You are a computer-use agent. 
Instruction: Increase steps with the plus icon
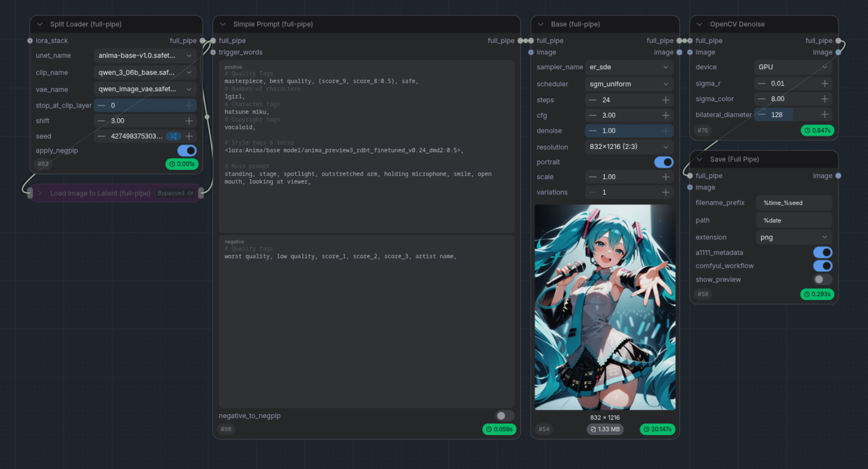click(x=666, y=100)
